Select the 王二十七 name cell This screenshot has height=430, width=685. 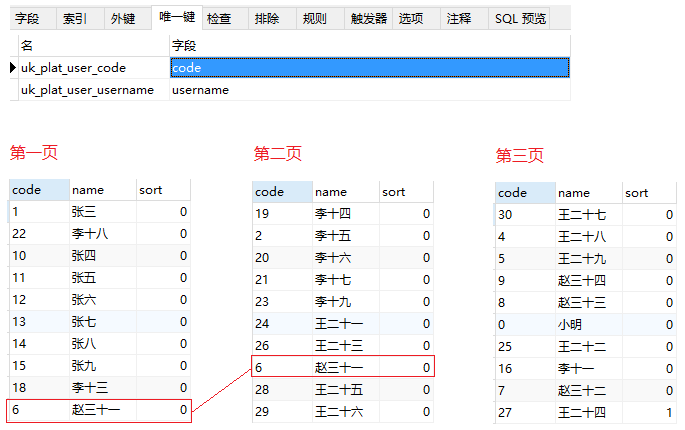click(588, 215)
